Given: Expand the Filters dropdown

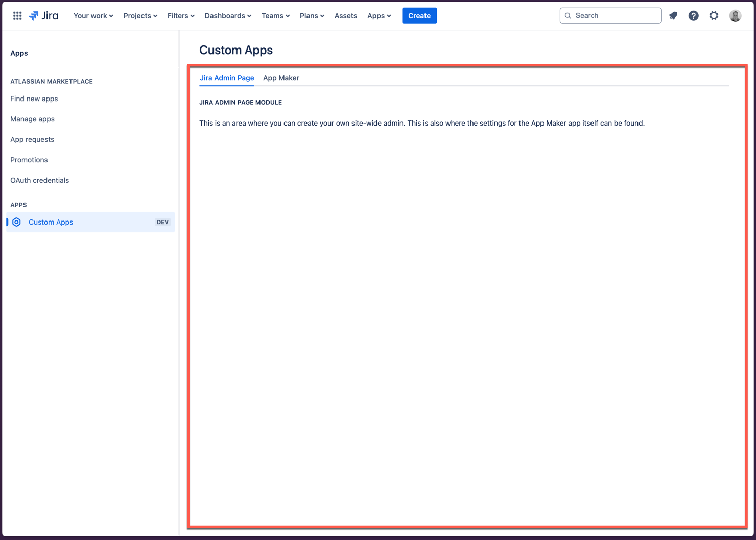Looking at the screenshot, I should (181, 16).
